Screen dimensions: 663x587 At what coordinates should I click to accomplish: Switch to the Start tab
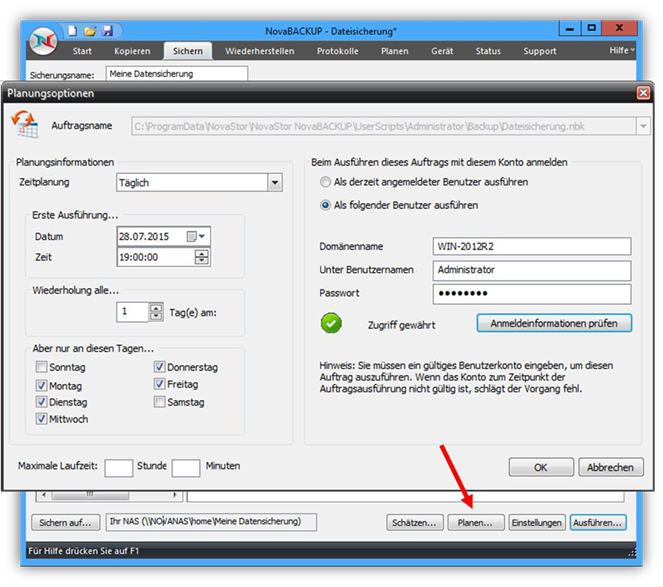pos(82,51)
